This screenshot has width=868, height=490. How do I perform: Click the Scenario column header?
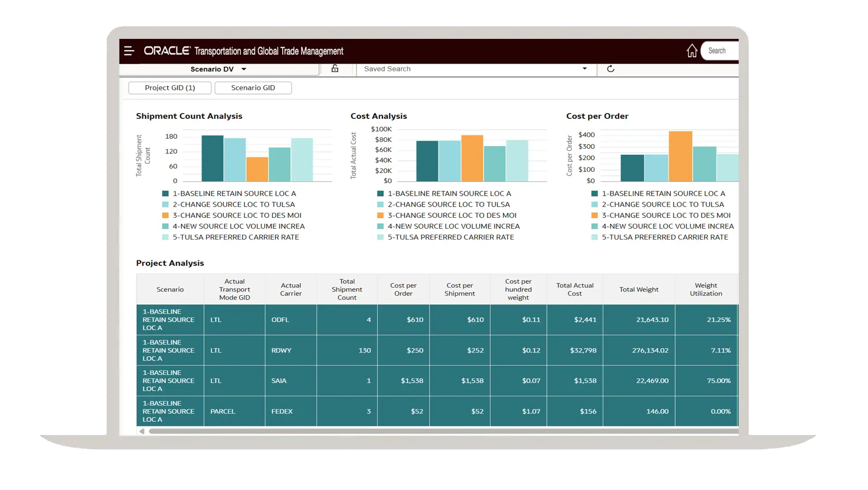[x=170, y=289]
